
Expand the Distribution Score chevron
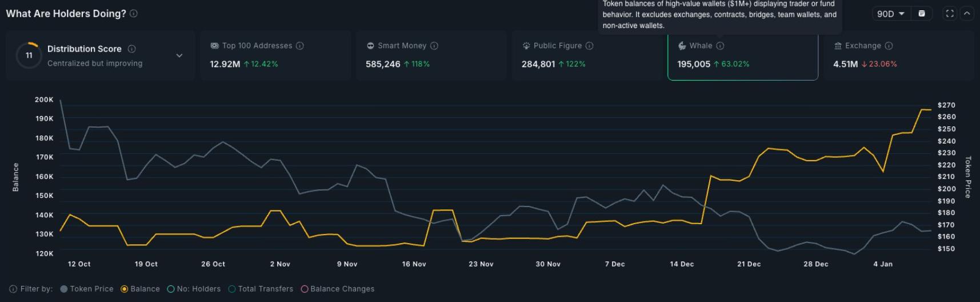click(x=179, y=55)
